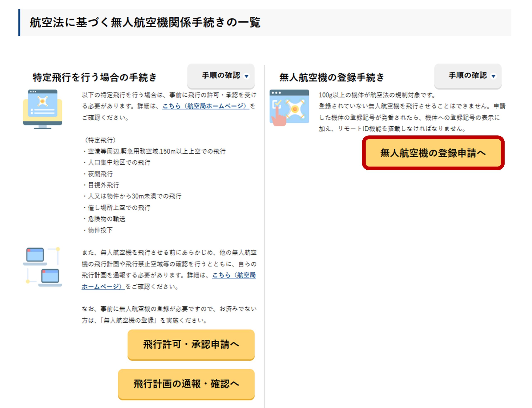Go to 飛行計画の通報・確認へ
Screen dimensions: 532x408
click(x=186, y=384)
